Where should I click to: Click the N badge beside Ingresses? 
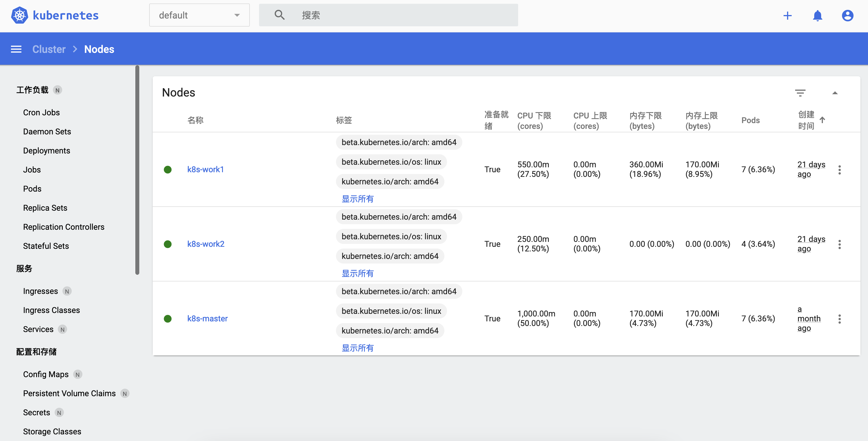coord(67,291)
